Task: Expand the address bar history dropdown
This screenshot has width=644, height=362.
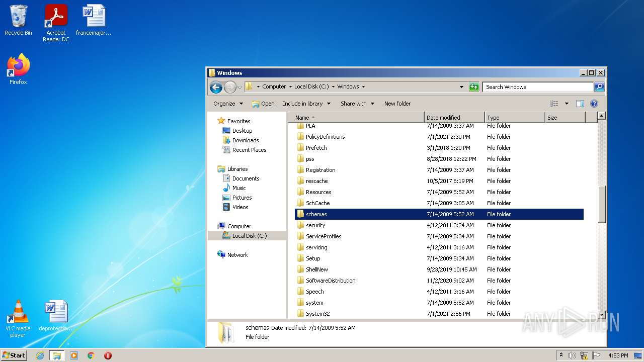Action: point(461,87)
